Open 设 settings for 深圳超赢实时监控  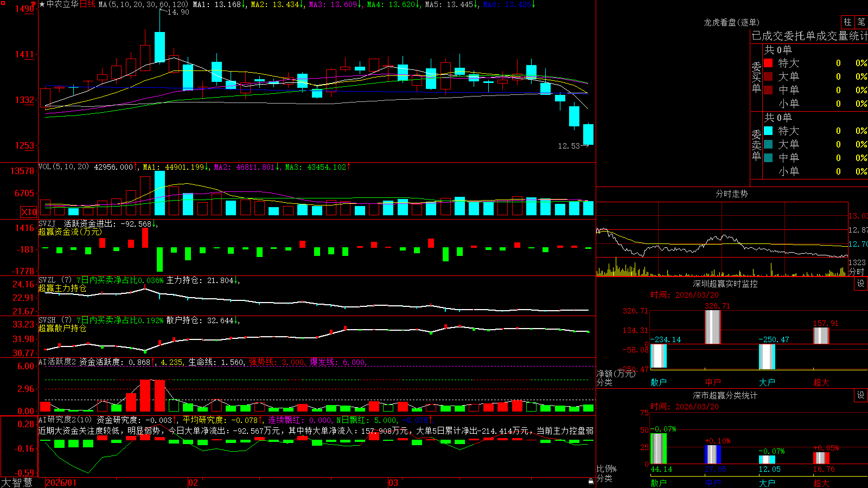861,284
